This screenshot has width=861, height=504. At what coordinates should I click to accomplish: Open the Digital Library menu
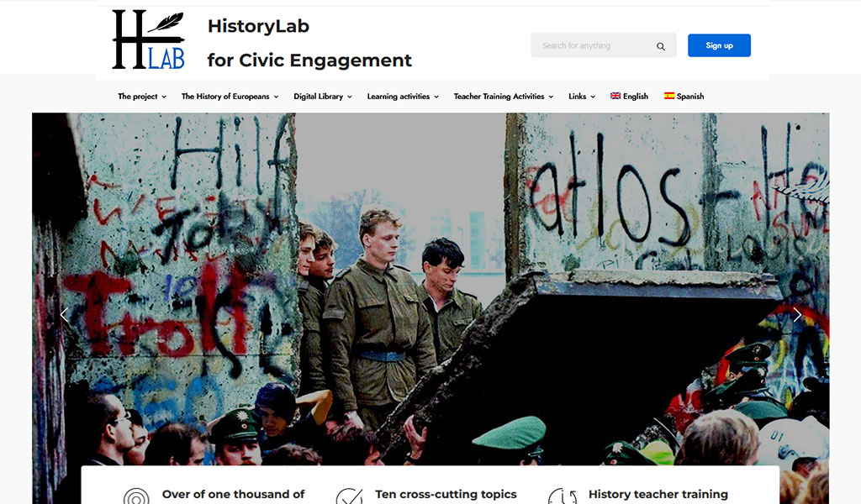(x=318, y=96)
